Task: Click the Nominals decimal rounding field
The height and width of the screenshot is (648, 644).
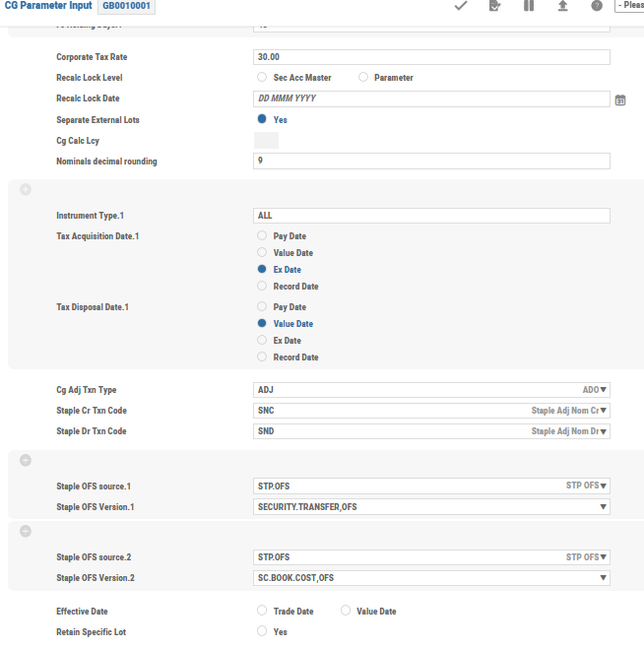Action: click(431, 162)
